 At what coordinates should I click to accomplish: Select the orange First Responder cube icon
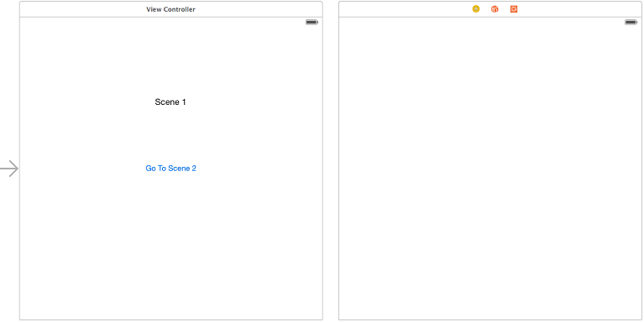(495, 9)
